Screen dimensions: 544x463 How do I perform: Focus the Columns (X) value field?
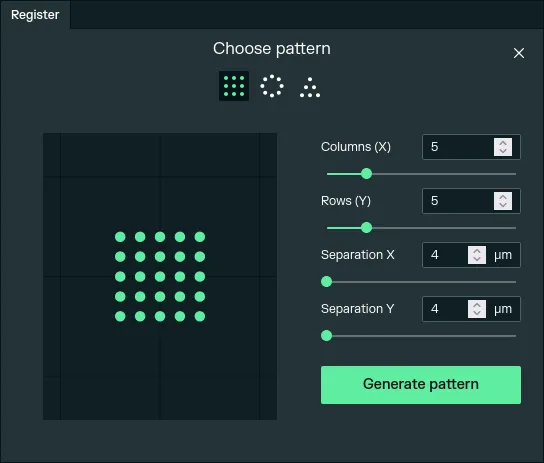click(x=458, y=147)
